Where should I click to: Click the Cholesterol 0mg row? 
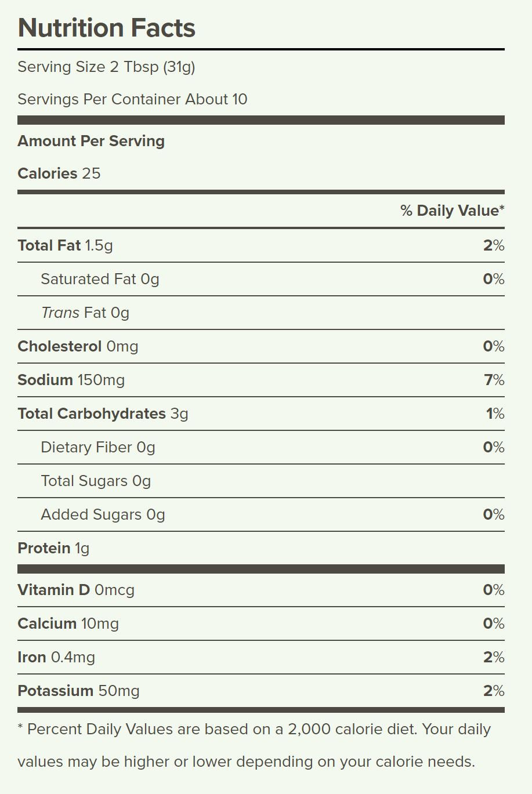coord(261,346)
